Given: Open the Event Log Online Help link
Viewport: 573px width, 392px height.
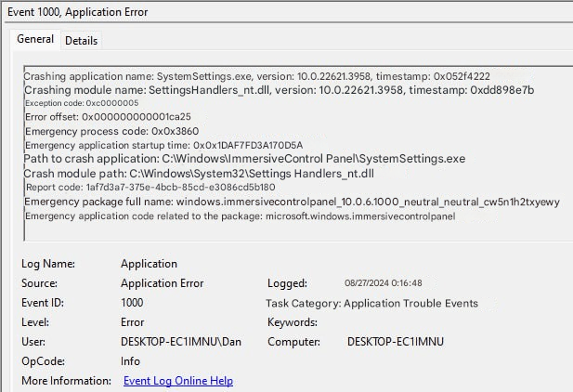Looking at the screenshot, I should (178, 381).
